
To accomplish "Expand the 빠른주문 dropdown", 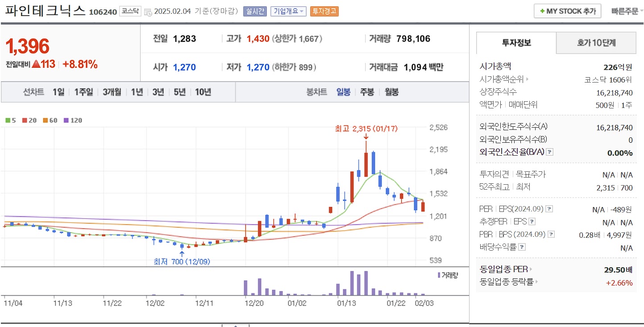I will [627, 11].
